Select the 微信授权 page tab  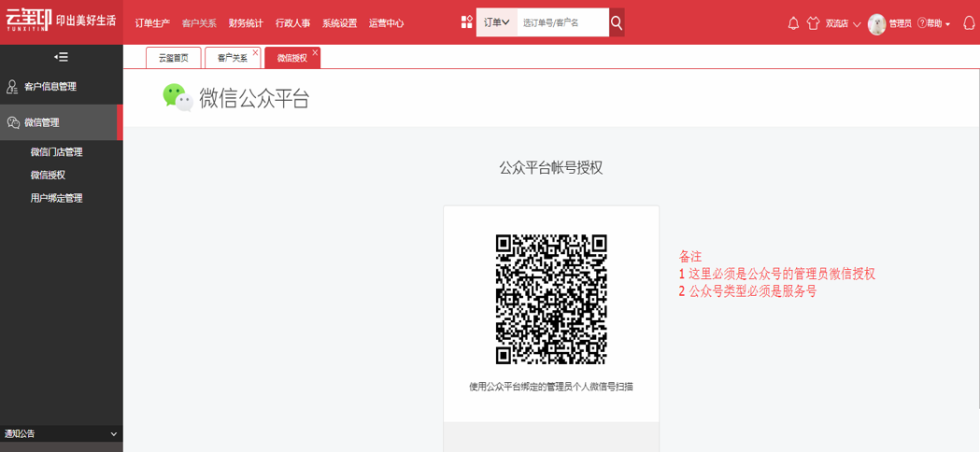pyautogui.click(x=292, y=58)
